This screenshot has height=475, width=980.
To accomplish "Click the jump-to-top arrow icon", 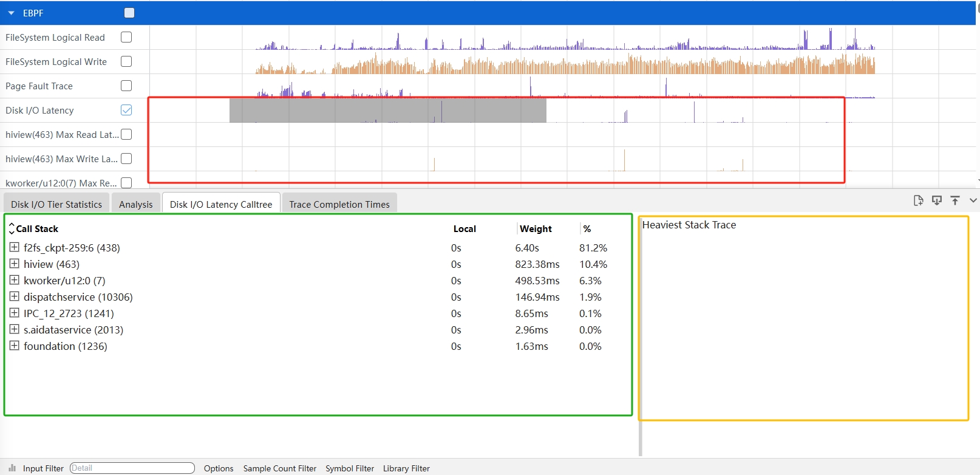I will click(x=955, y=200).
